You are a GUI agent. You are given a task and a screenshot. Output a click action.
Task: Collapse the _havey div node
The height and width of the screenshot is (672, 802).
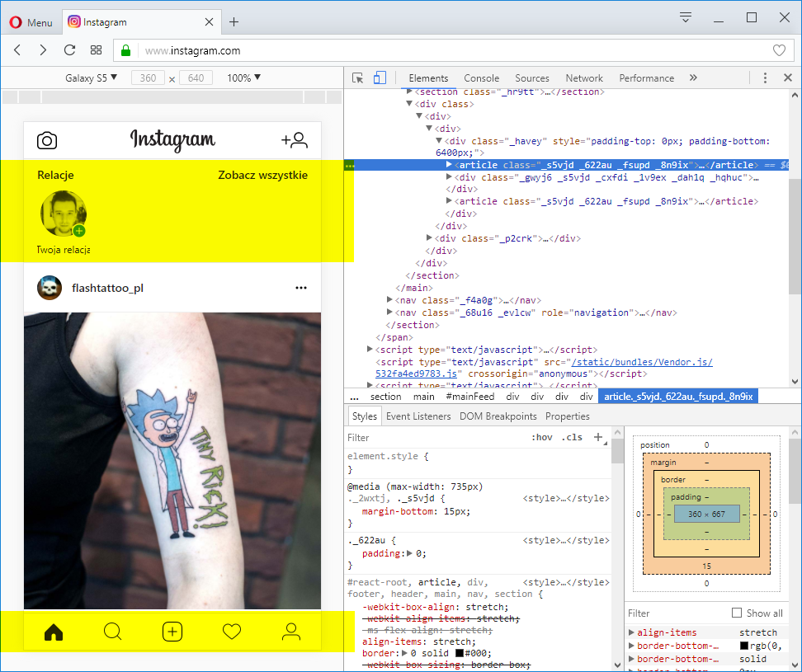click(x=439, y=140)
